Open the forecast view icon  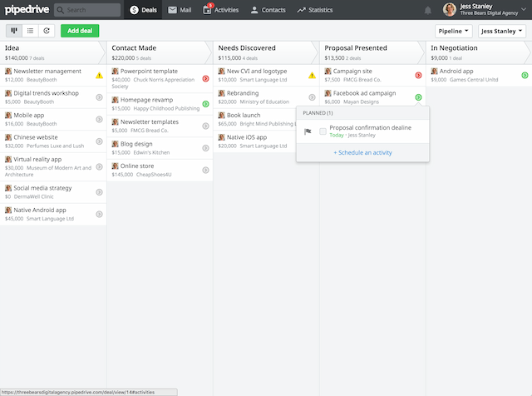(47, 31)
